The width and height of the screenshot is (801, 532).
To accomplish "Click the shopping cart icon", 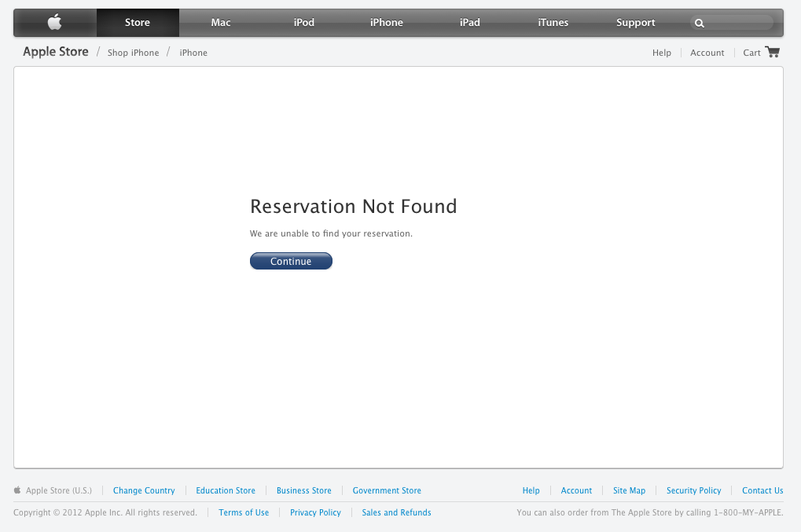I will tap(772, 52).
